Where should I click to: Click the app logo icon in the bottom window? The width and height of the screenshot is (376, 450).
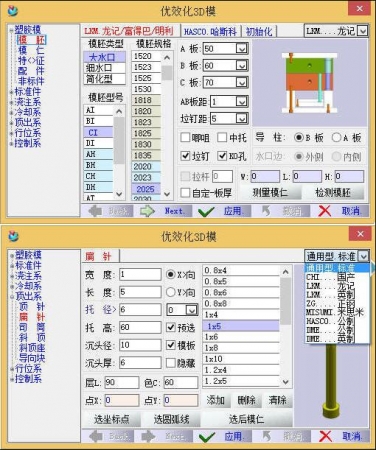tap(13, 236)
